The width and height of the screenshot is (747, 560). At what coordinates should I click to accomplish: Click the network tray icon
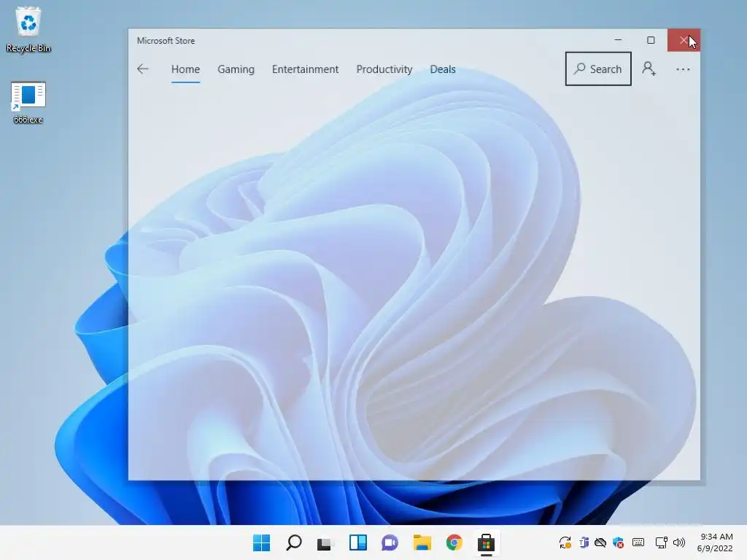661,542
